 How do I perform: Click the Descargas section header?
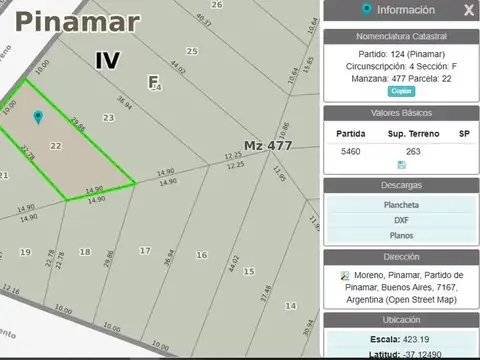(401, 185)
